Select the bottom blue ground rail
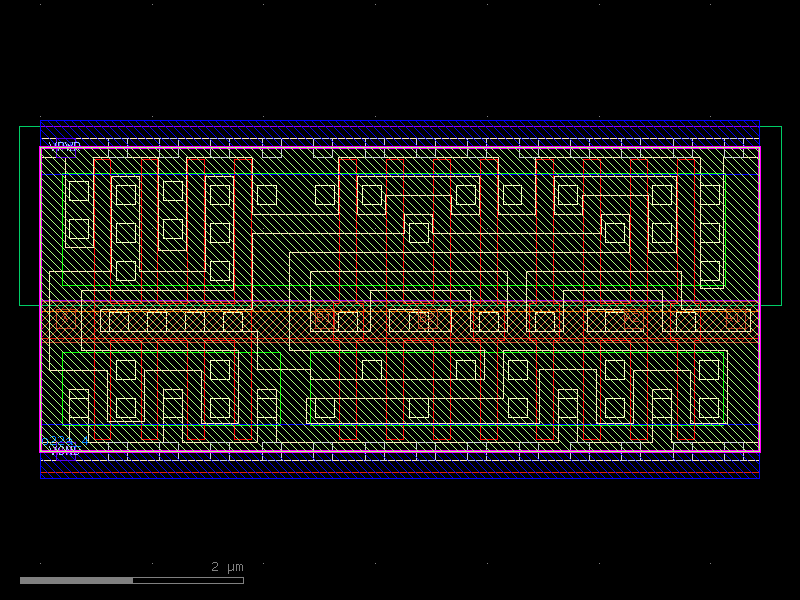The image size is (800, 600). click(400, 470)
